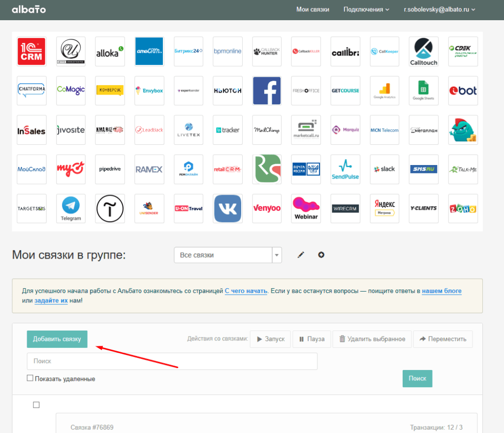The width and height of the screenshot is (504, 433).
Task: Click the Albato logo in header
Action: (x=29, y=9)
